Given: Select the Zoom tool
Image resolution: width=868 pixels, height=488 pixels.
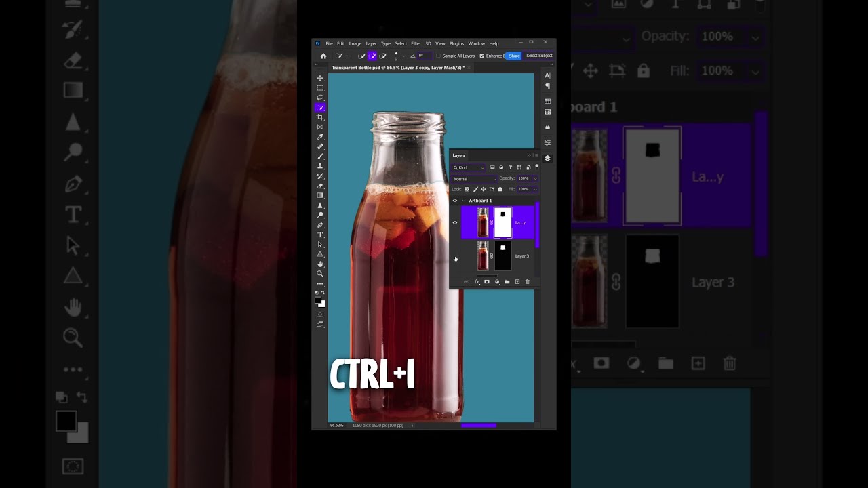Looking at the screenshot, I should coord(320,274).
